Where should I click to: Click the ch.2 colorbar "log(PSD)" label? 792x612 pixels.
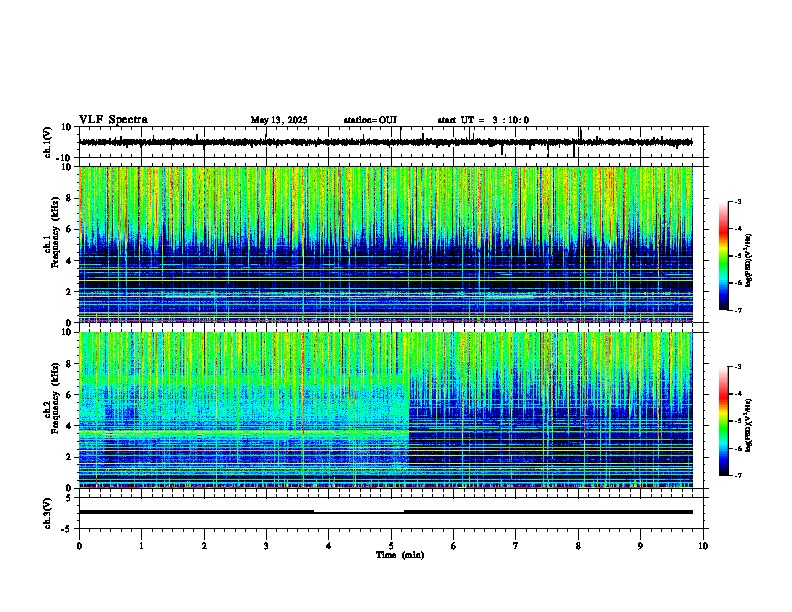(748, 425)
